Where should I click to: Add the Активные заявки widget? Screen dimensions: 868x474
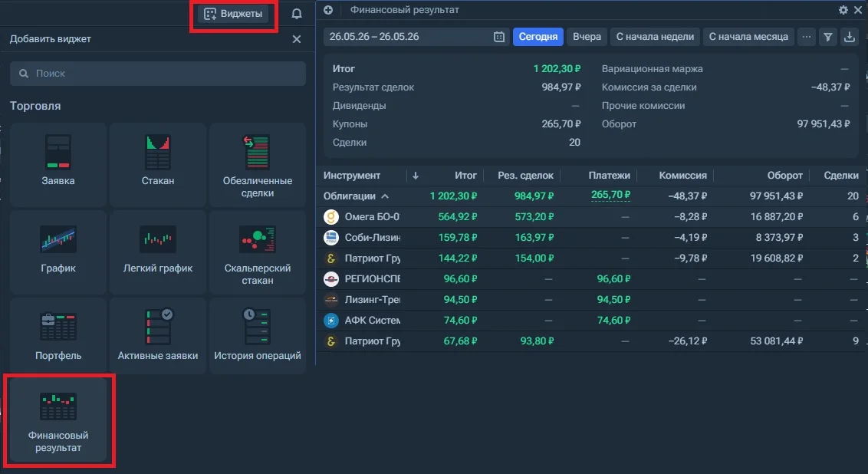pos(158,336)
